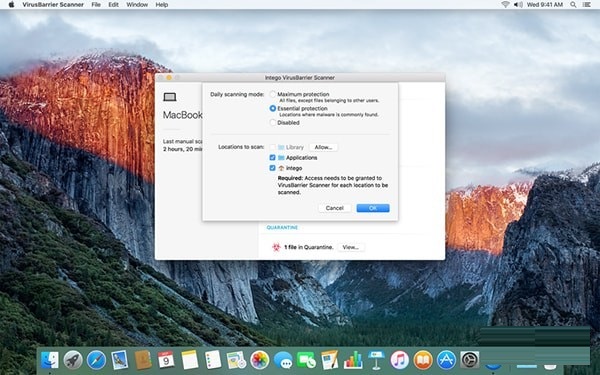Open yellow Notes icon in dock

click(x=190, y=360)
